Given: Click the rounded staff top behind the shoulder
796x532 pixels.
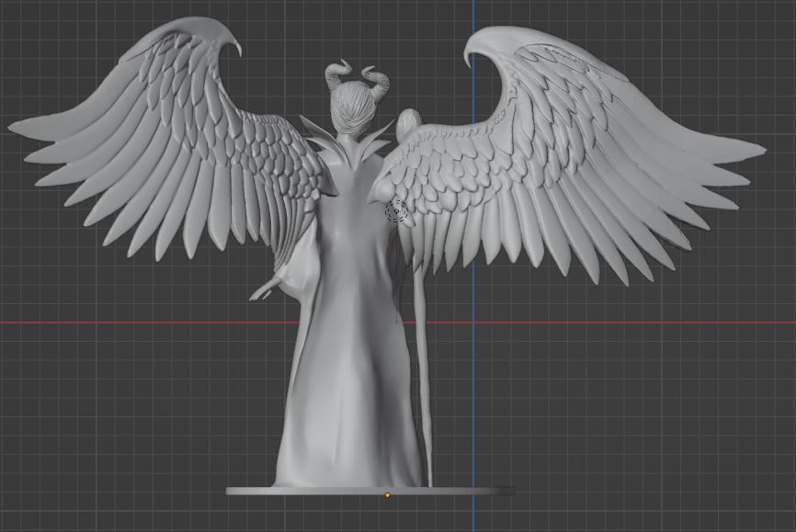Looking at the screenshot, I should [410, 119].
